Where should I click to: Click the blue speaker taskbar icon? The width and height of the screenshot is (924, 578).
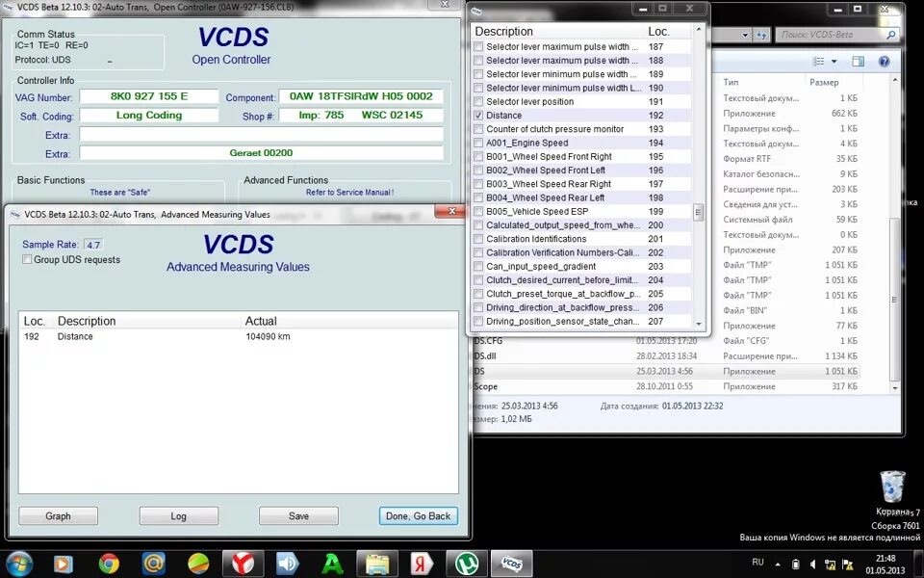coord(288,564)
